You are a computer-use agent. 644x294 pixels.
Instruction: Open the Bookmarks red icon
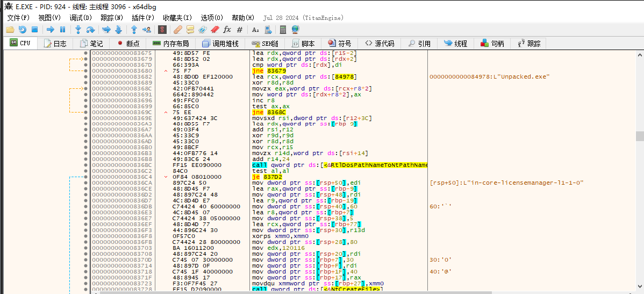click(x=215, y=30)
